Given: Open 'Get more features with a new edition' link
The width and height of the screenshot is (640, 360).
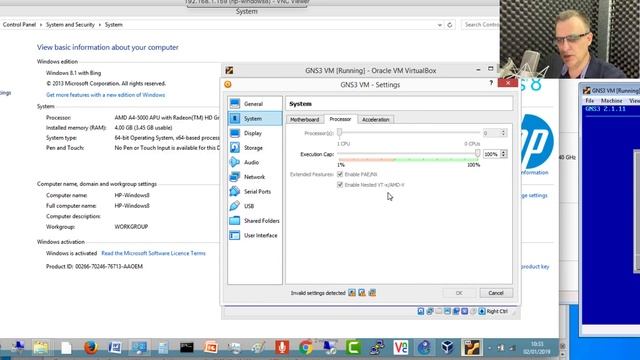Looking at the screenshot, I should click(105, 95).
